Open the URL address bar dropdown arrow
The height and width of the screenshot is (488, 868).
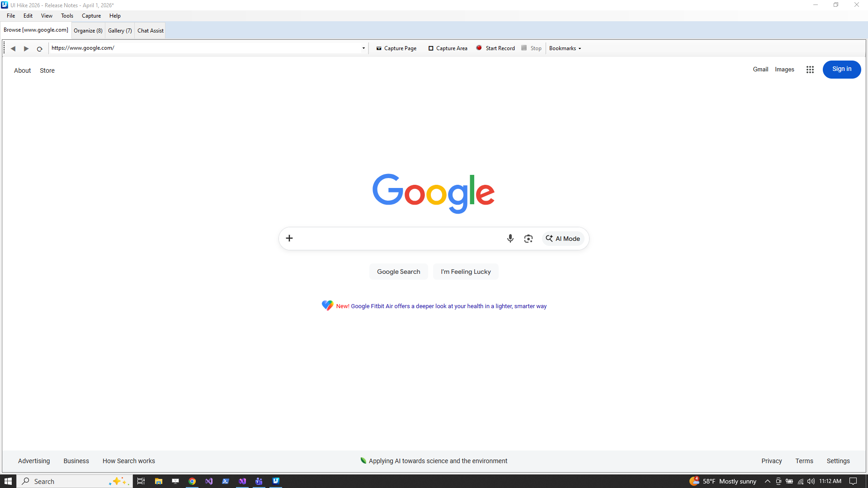click(363, 48)
